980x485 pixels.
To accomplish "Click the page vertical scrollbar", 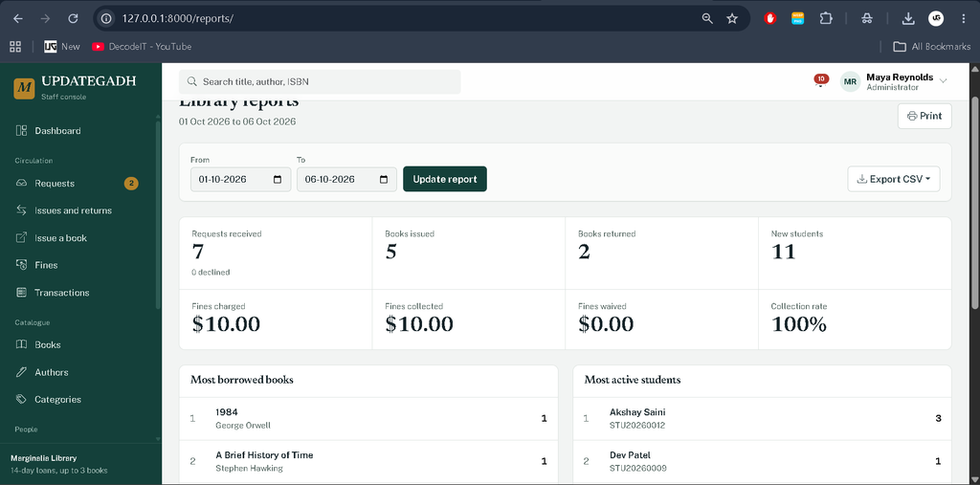I will click(975, 203).
